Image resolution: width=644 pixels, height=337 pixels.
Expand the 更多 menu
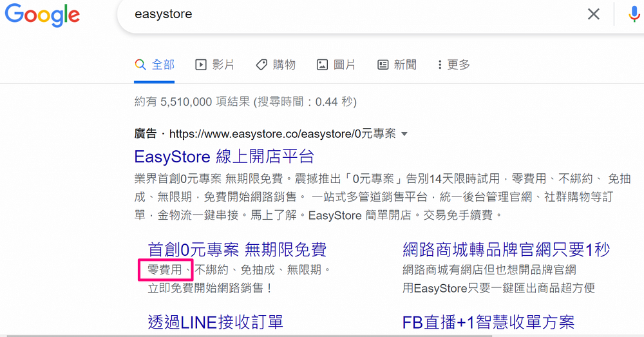pos(453,65)
